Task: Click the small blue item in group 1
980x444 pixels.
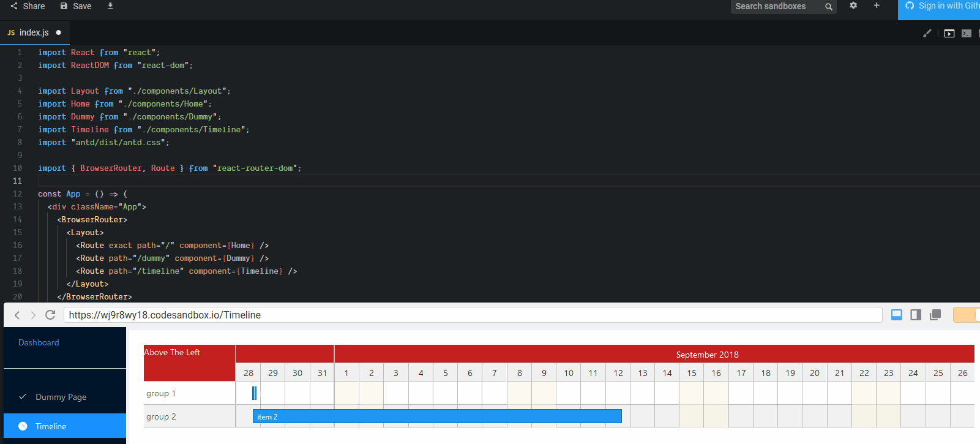Action: (254, 393)
